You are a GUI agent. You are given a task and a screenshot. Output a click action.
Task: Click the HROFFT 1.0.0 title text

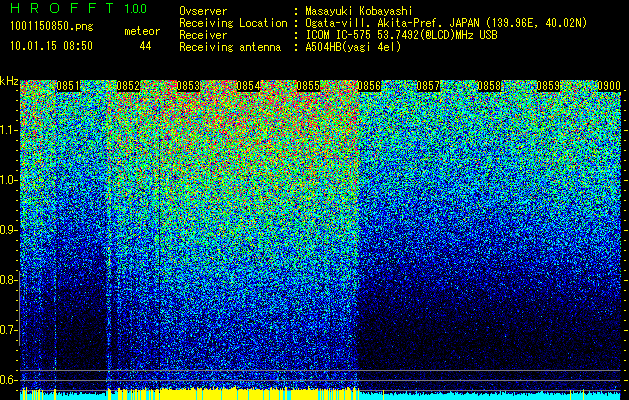pyautogui.click(x=79, y=8)
